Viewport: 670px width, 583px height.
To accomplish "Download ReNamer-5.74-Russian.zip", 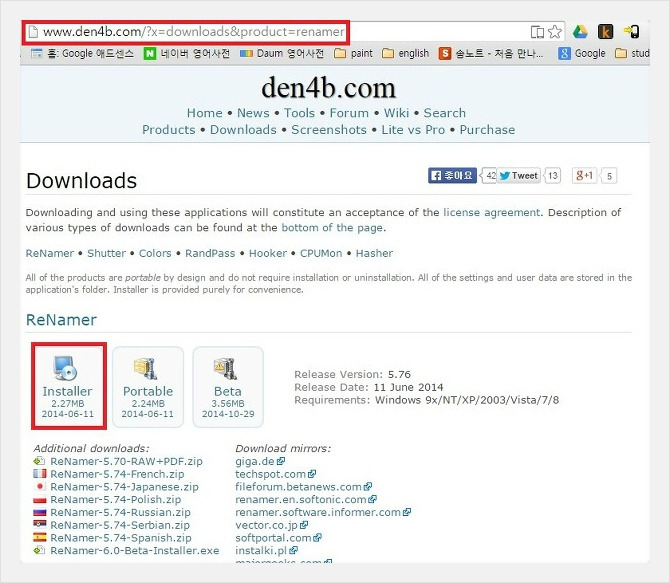I will 120,512.
